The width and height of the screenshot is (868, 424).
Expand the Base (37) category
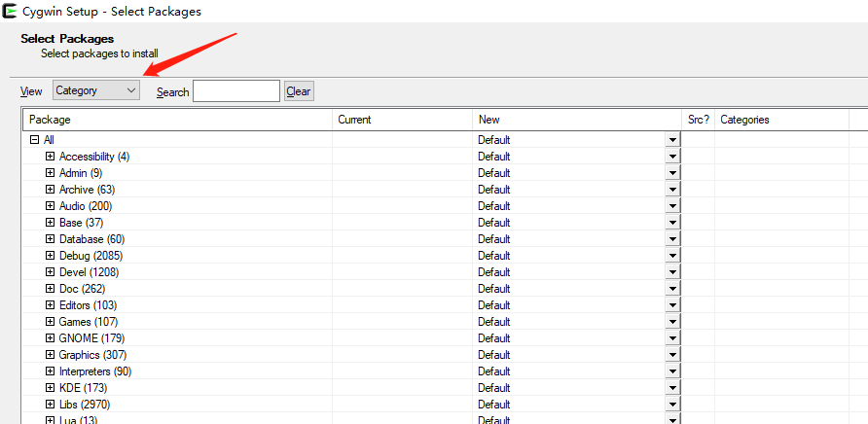coord(51,223)
